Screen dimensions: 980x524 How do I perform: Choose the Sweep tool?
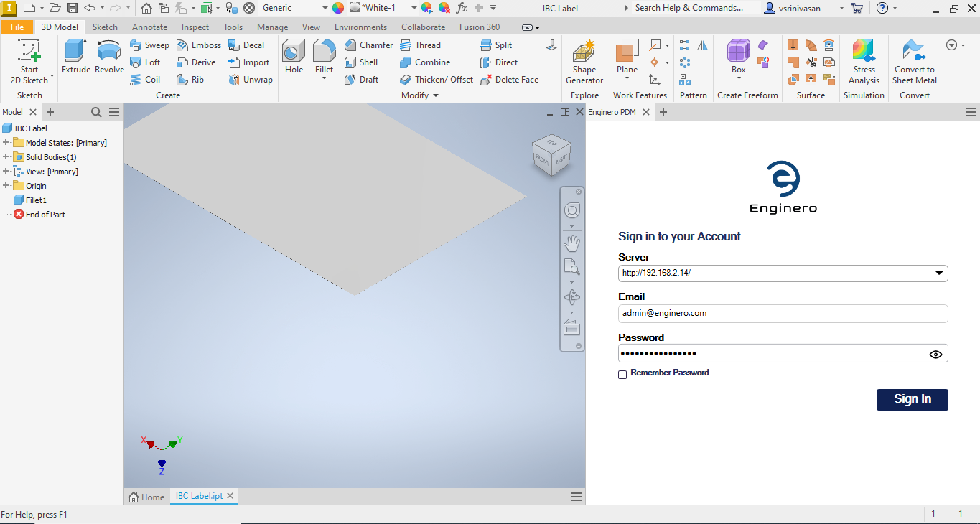point(149,45)
